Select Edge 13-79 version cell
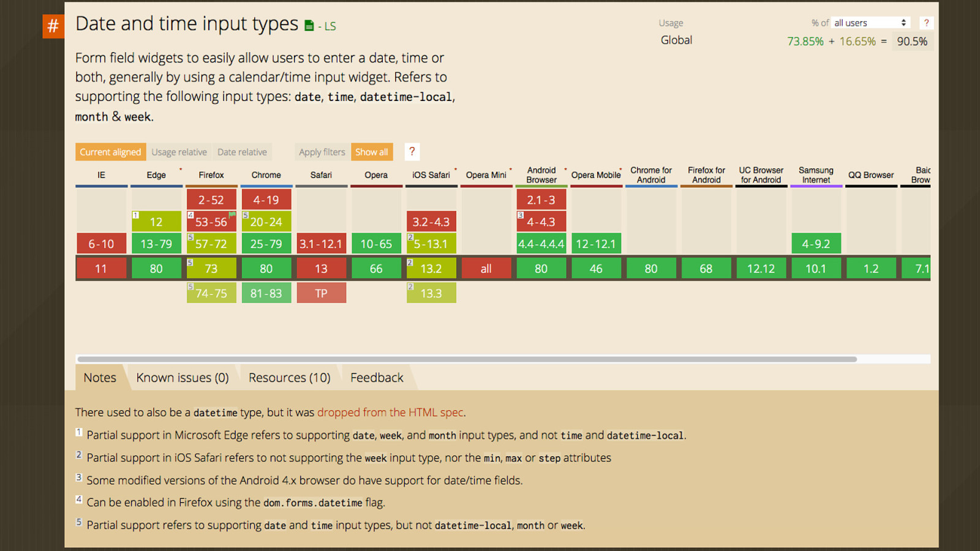This screenshot has width=980, height=551. tap(156, 244)
